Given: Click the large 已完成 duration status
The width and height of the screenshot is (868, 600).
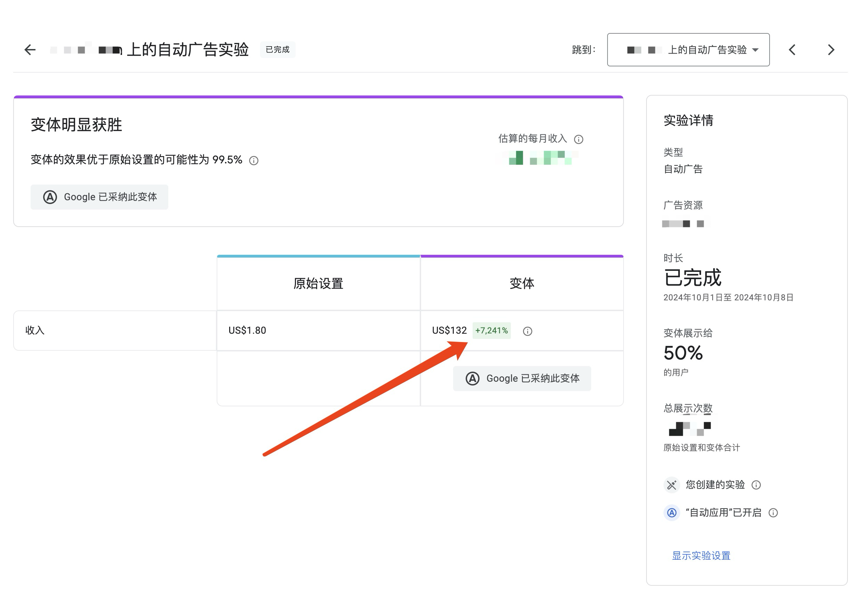Looking at the screenshot, I should (692, 277).
